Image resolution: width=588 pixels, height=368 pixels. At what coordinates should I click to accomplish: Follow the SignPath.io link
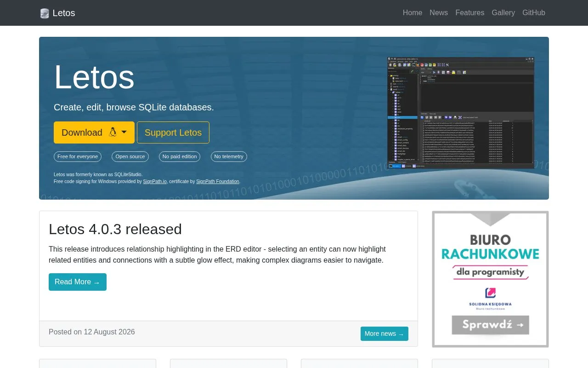155,182
